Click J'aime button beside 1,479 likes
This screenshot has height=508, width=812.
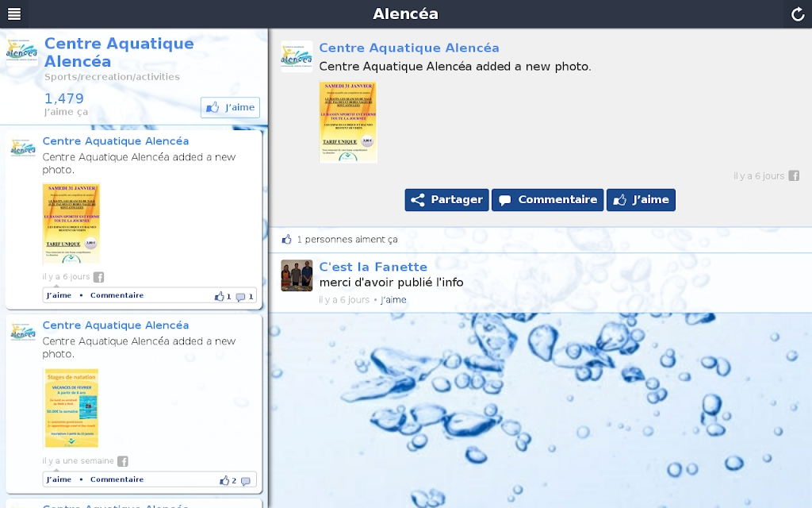[x=231, y=107]
